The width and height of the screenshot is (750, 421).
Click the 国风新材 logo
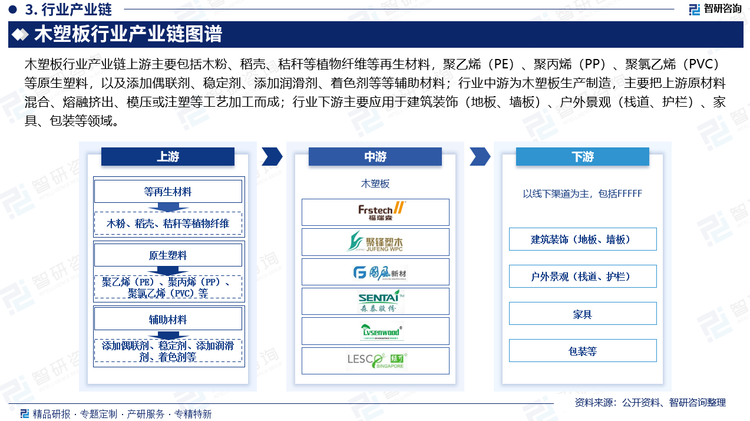380,273
